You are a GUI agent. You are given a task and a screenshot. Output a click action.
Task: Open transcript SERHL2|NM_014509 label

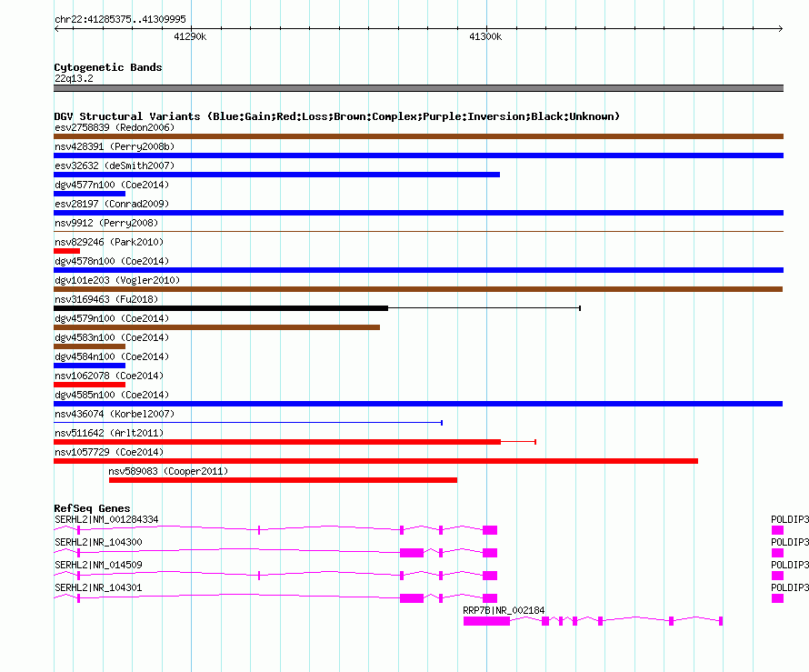(x=98, y=566)
